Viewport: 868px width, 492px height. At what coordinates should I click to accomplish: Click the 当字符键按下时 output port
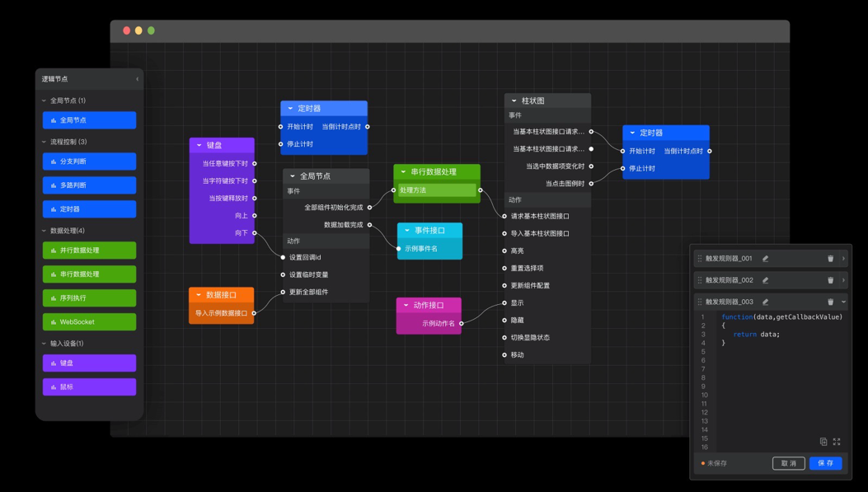pyautogui.click(x=255, y=181)
